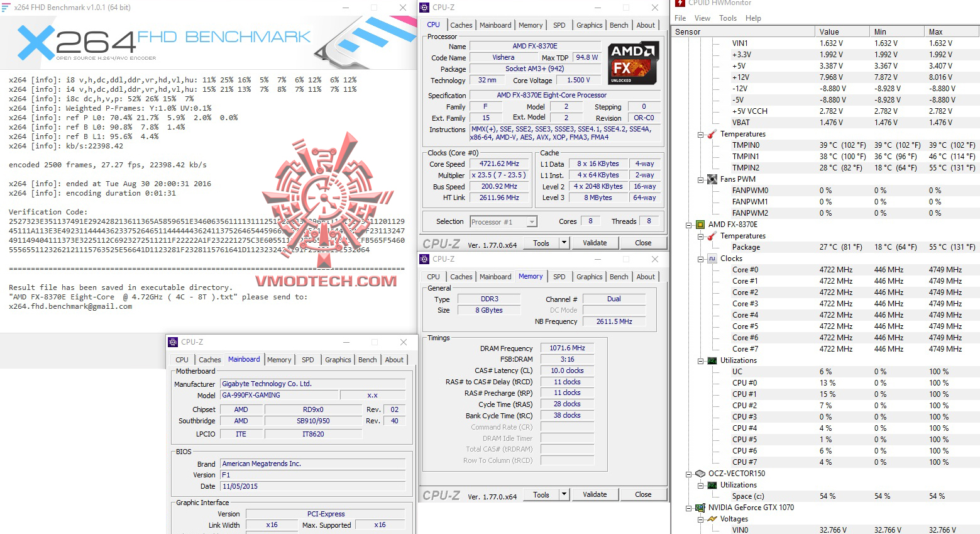
Task: Open the View menu in HWMonitor
Action: click(702, 18)
